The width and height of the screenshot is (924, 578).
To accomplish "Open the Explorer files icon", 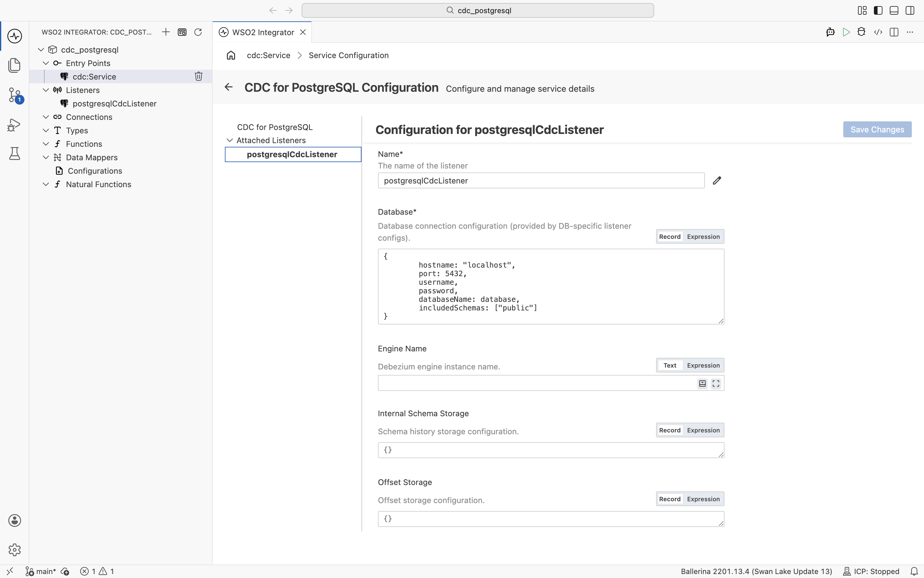I will pos(14,65).
